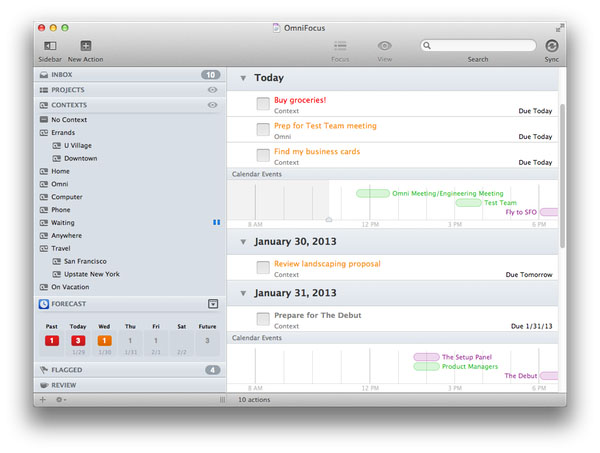Click The Debut calendar event
Viewport: 600px width, 453px height.
point(531,376)
